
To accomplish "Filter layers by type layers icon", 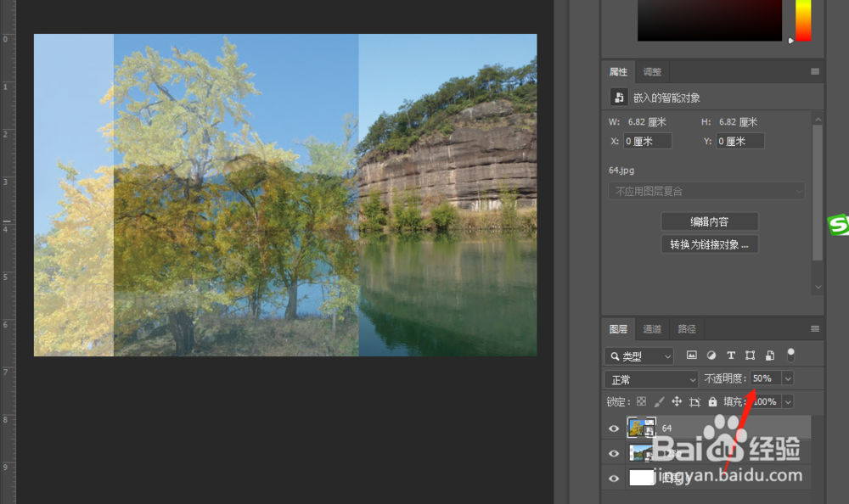I will tap(731, 356).
